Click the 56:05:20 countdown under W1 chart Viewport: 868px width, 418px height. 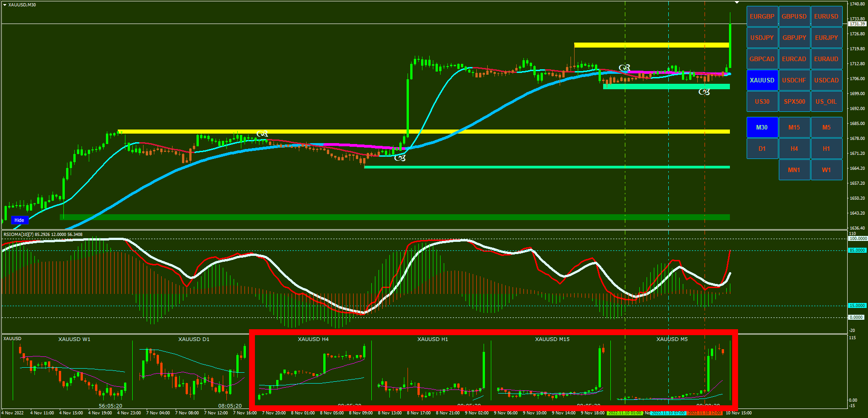[x=110, y=406]
